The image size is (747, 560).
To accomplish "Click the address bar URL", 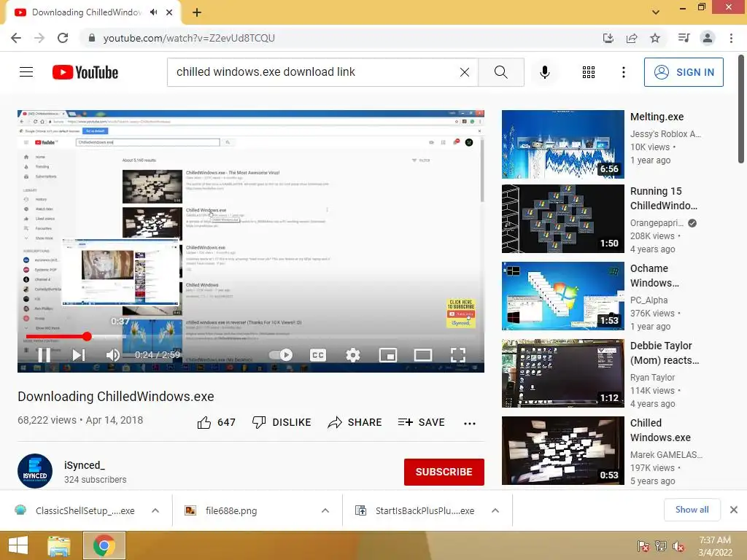I will (x=189, y=38).
